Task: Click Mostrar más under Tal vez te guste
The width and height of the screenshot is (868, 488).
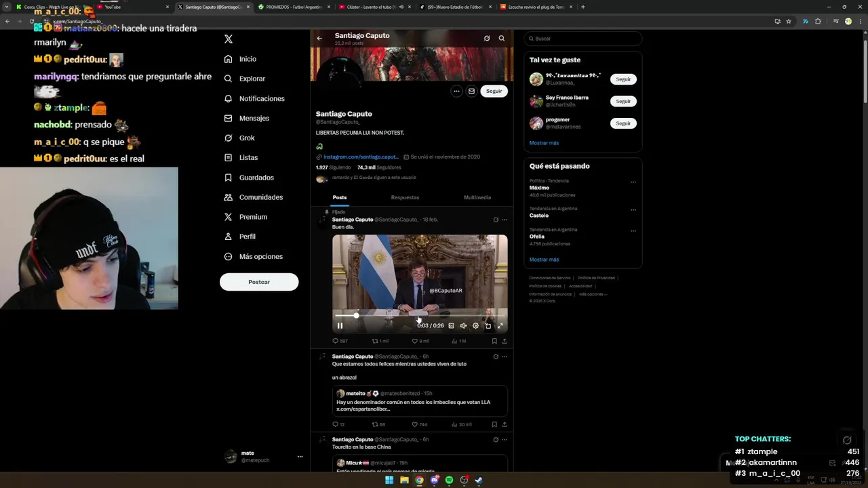Action: click(544, 143)
